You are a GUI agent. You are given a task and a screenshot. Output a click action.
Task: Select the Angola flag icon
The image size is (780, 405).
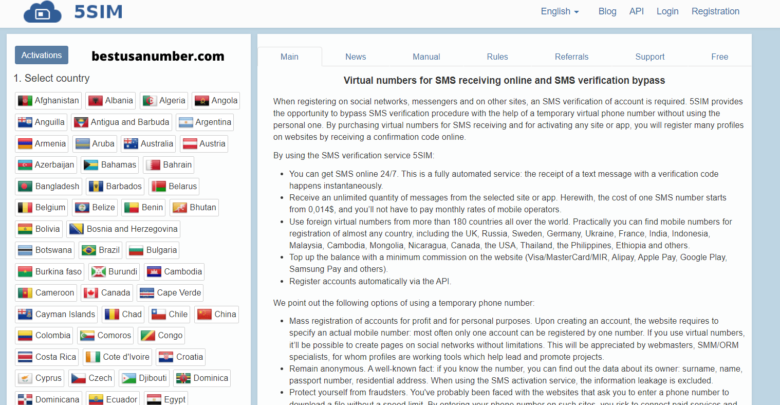(201, 101)
